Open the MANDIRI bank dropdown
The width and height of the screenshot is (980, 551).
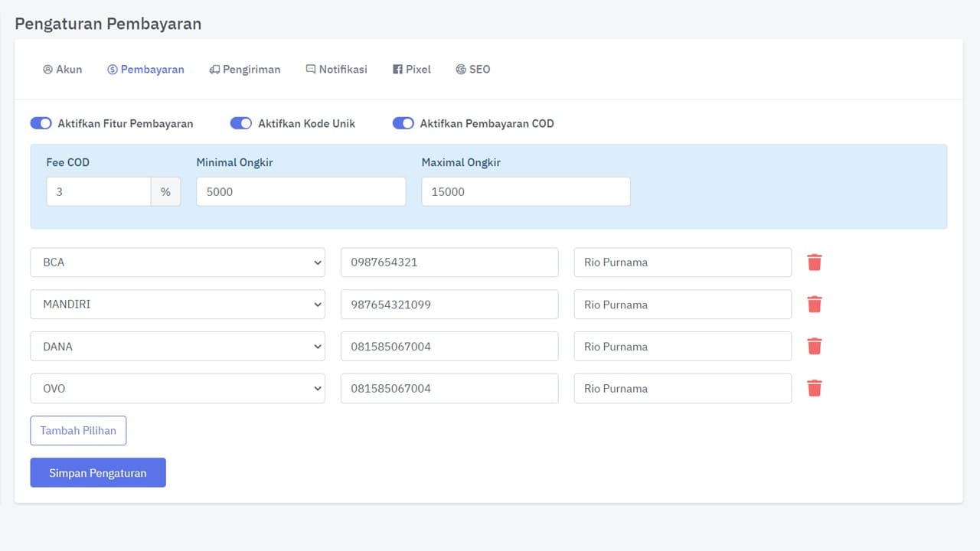click(178, 305)
